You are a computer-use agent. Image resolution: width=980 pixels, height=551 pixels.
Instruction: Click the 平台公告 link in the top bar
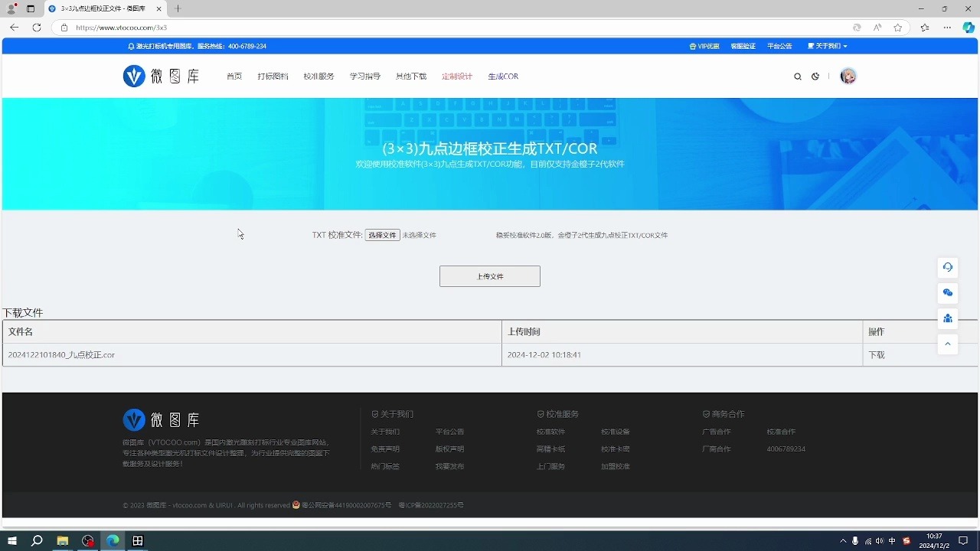[x=779, y=46]
